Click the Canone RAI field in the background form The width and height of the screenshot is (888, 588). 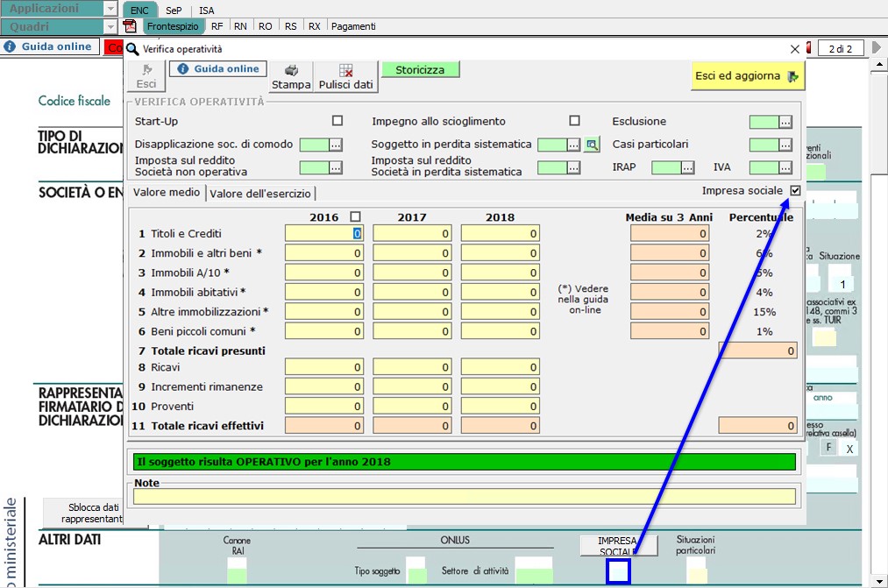pyautogui.click(x=237, y=571)
